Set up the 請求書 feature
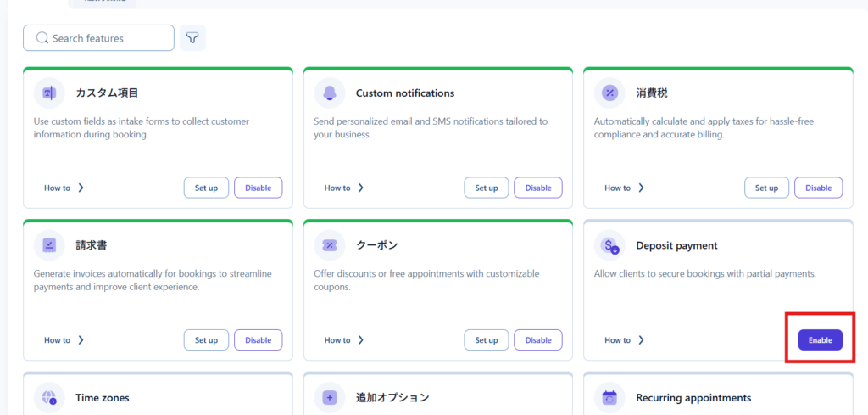The image size is (868, 415). tap(206, 340)
